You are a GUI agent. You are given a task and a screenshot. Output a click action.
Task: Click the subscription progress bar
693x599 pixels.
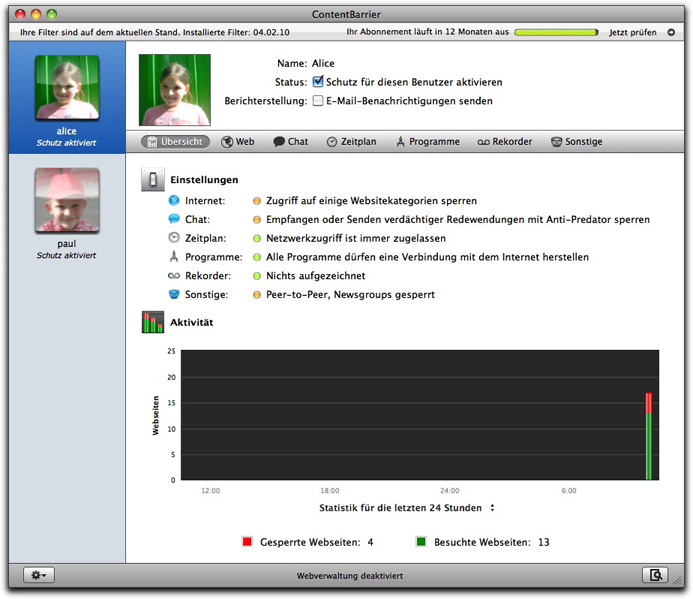pyautogui.click(x=556, y=32)
